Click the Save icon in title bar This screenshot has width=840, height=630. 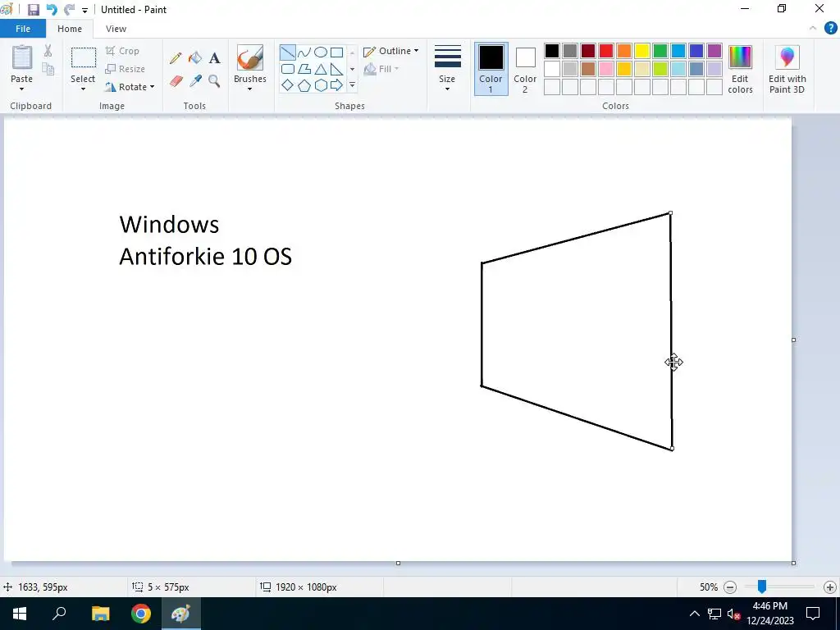33,10
